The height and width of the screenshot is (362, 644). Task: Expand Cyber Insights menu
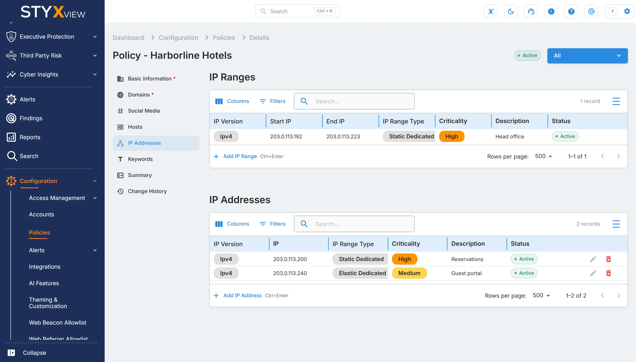(x=52, y=74)
